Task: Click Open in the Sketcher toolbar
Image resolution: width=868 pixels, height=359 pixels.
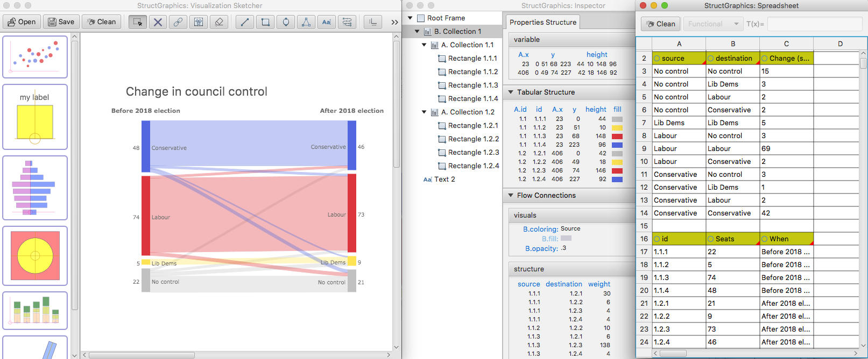Action: coord(22,22)
